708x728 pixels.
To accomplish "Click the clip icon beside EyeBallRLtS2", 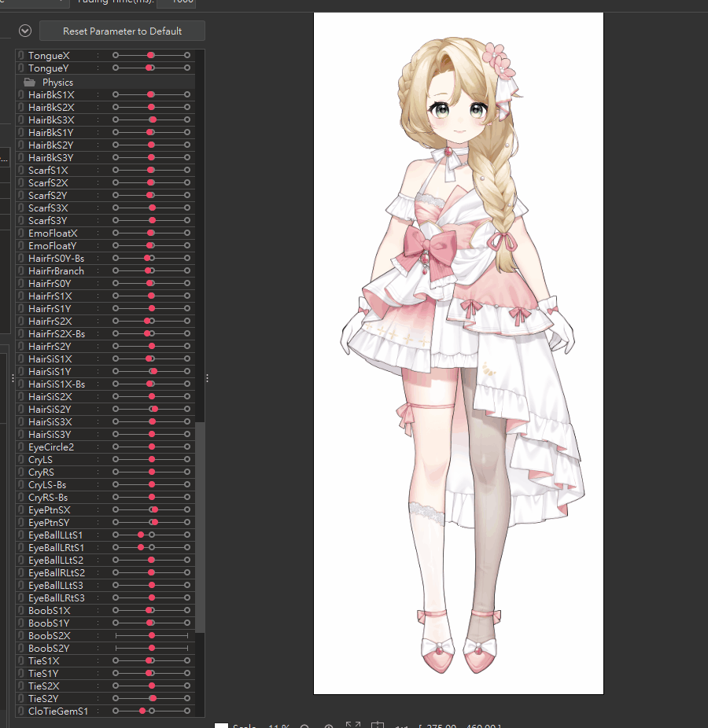I will 21,572.
